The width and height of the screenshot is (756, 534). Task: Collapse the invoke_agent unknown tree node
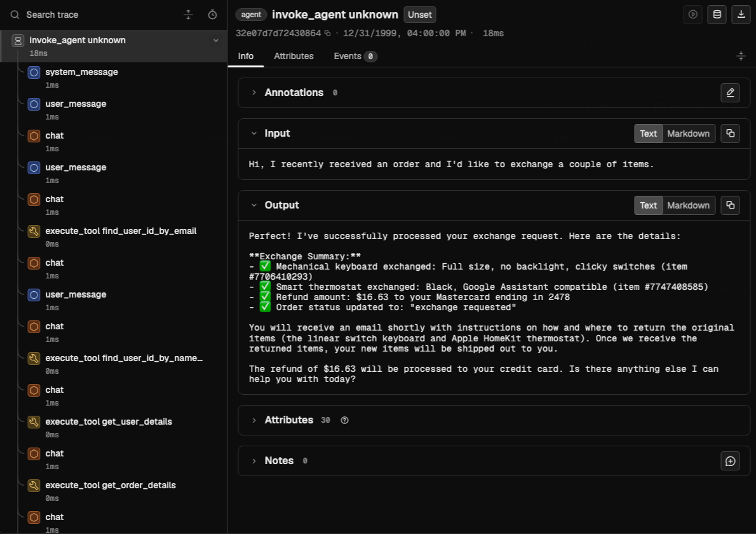click(215, 41)
